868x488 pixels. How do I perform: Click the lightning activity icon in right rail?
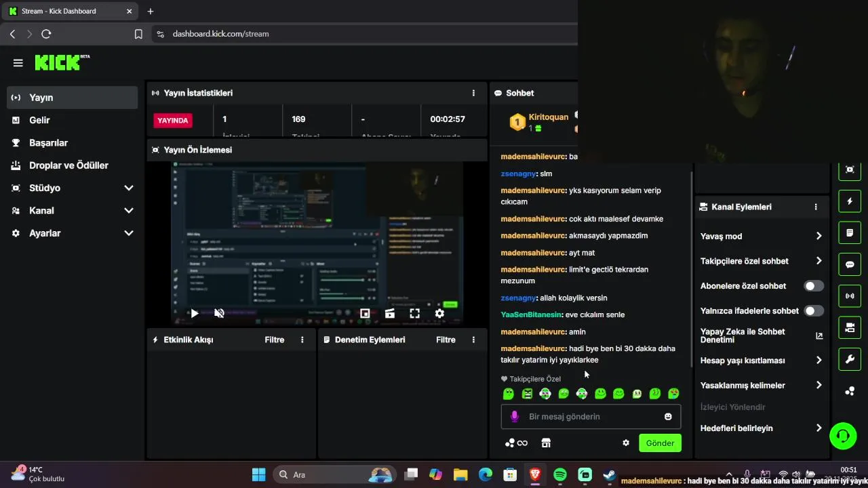(850, 201)
